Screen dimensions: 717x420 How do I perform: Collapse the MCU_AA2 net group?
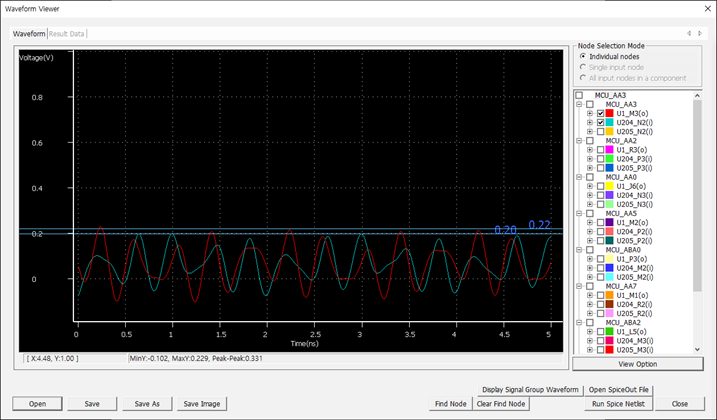point(578,140)
